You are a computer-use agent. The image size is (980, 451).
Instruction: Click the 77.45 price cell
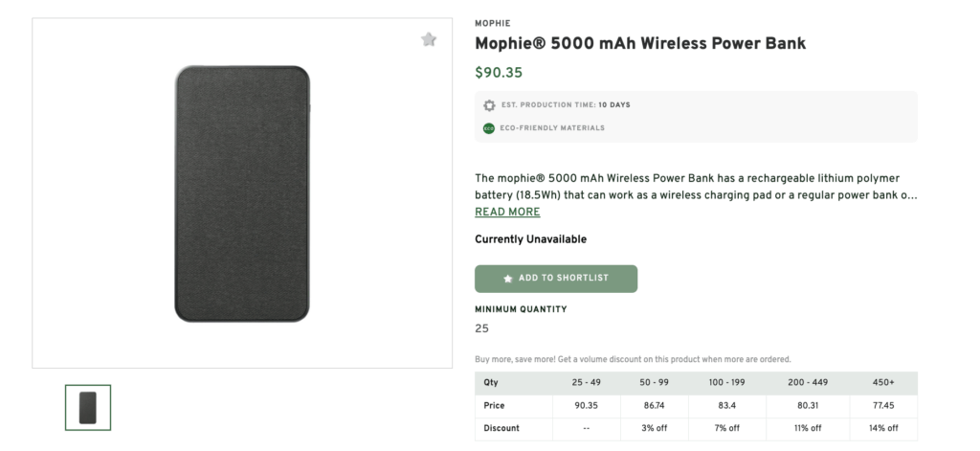point(883,405)
